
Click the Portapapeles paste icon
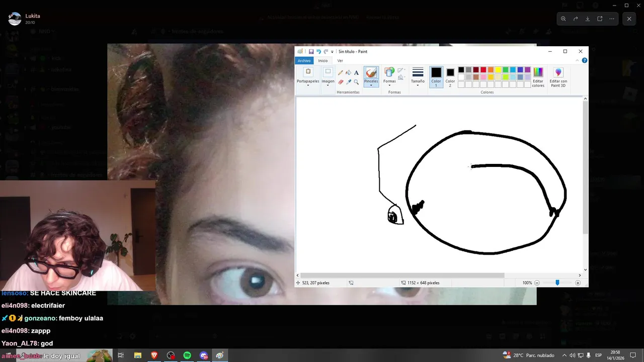(x=308, y=72)
